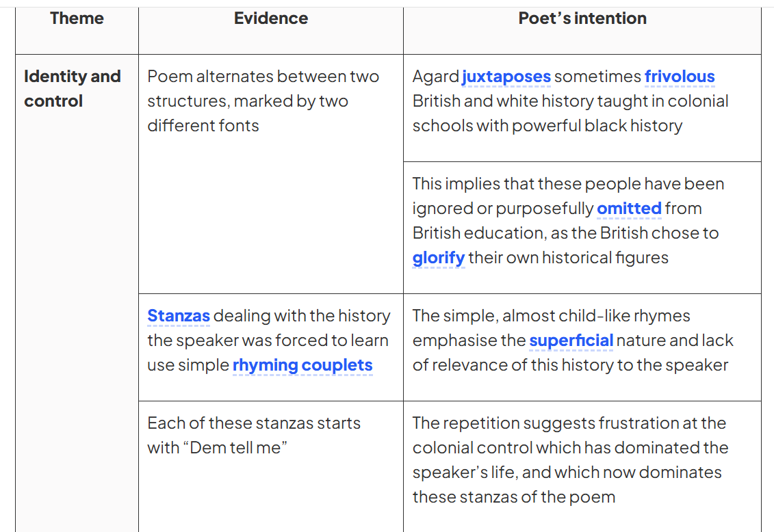This screenshot has height=532, width=774.
Task: Click the sentence starting 'This implies that these people'
Action: pyautogui.click(x=568, y=220)
